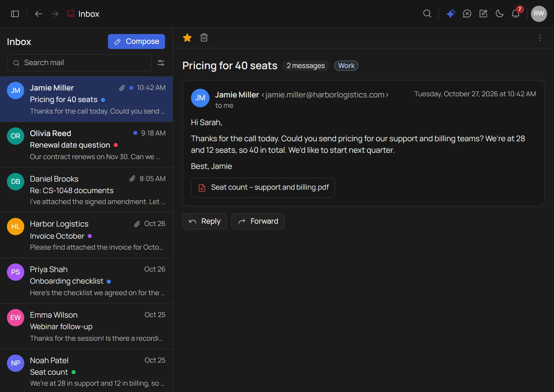The height and width of the screenshot is (392, 554).
Task: Delete the email with trash icon
Action: 204,37
